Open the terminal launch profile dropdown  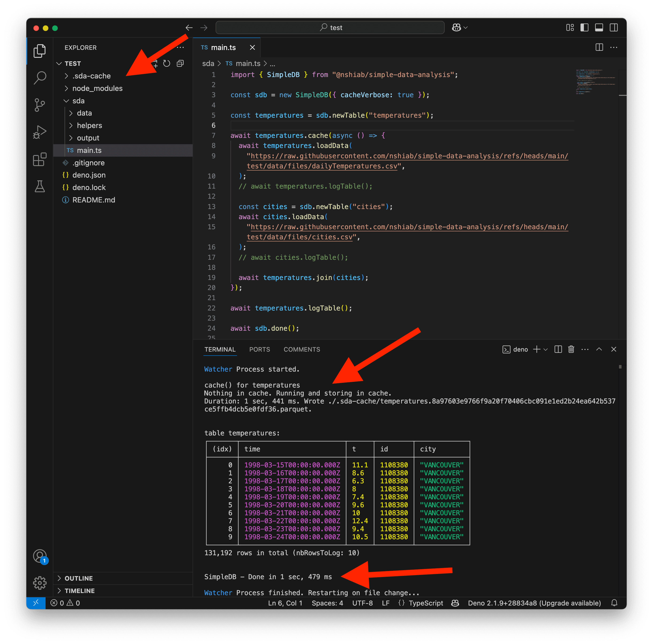coord(545,349)
